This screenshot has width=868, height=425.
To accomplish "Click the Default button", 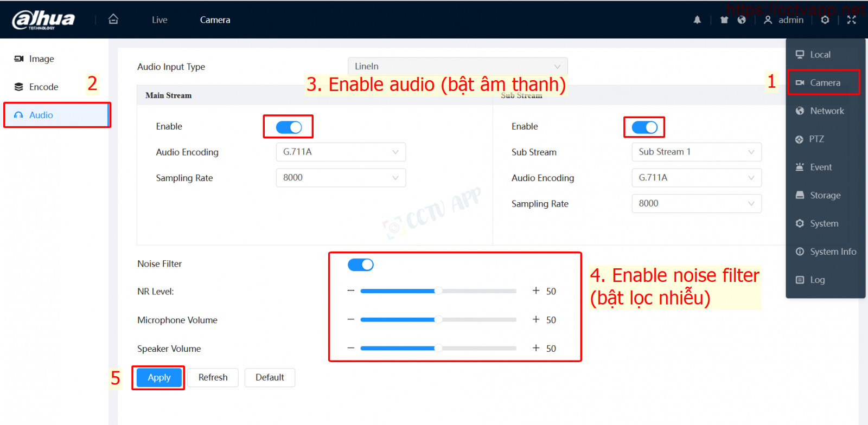I will point(270,377).
